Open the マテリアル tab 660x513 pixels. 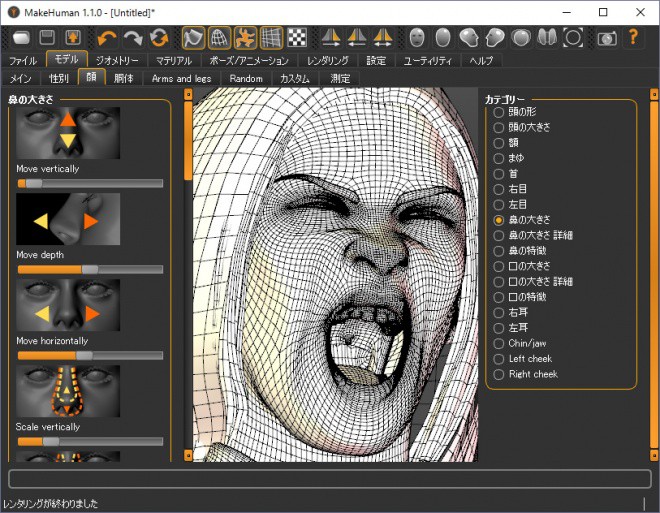click(x=174, y=61)
